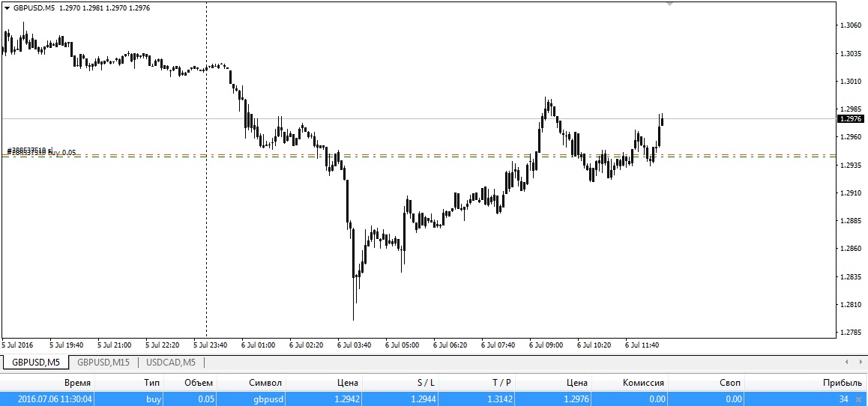Click the chart shift marker triangle at top
The width and height of the screenshot is (868, 406).
coord(670,4)
